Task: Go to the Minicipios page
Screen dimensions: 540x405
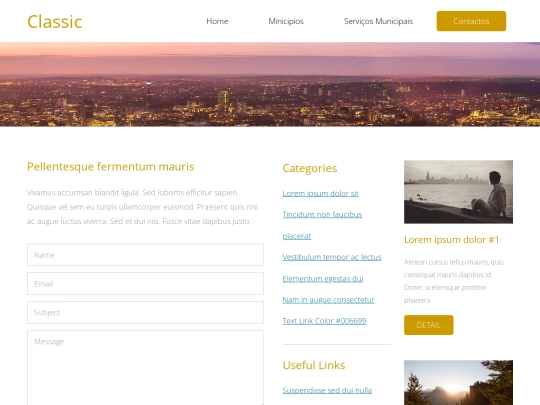Action: tap(286, 21)
